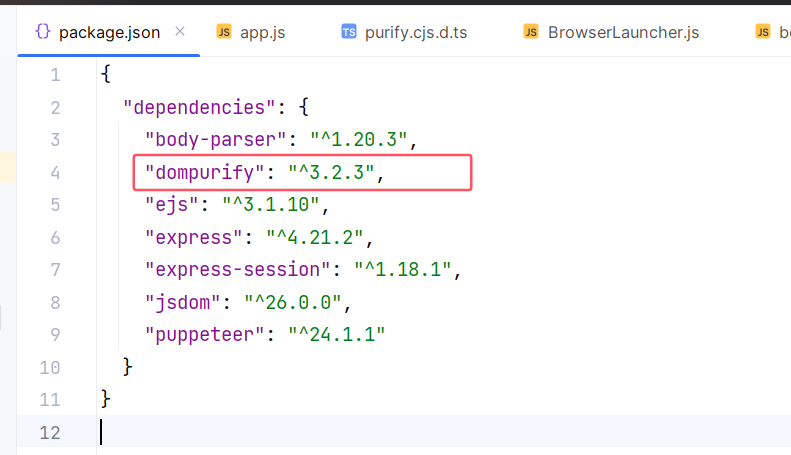Viewport: 791px width, 455px height.
Task: Click the "puppeteer" dependency name
Action: coord(204,335)
